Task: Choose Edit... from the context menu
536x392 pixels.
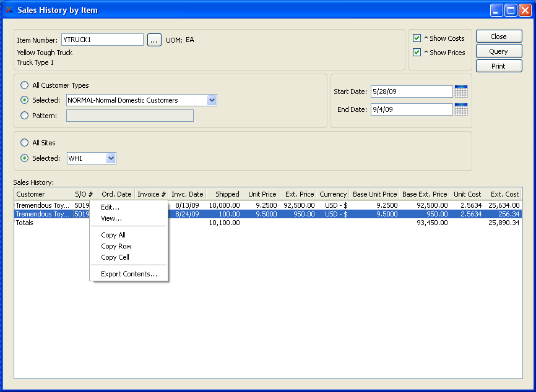Action: (110, 207)
